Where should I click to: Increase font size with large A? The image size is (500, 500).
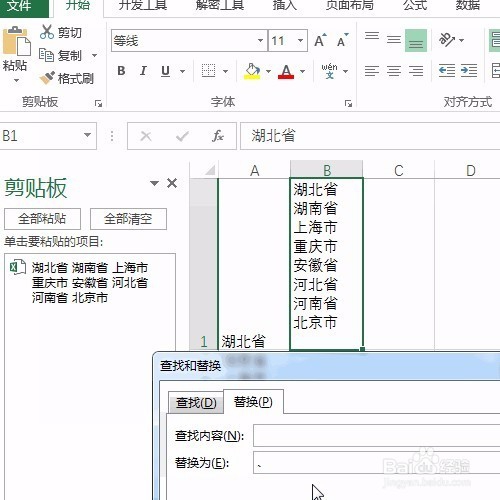click(320, 40)
